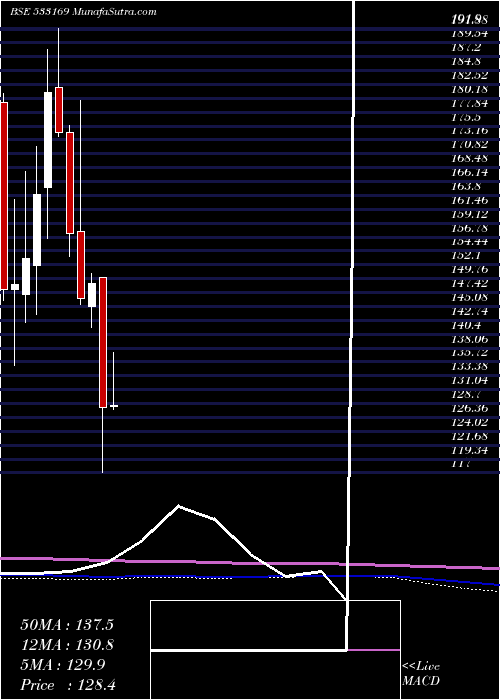Click the 50MA : 137.5 reading
Viewport: 500px width, 700px height.
click(67, 625)
